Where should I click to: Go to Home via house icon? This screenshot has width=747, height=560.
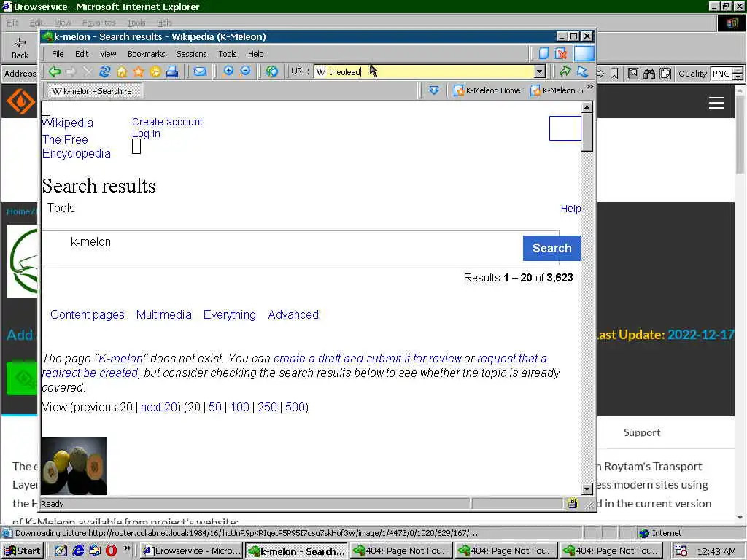click(x=122, y=72)
